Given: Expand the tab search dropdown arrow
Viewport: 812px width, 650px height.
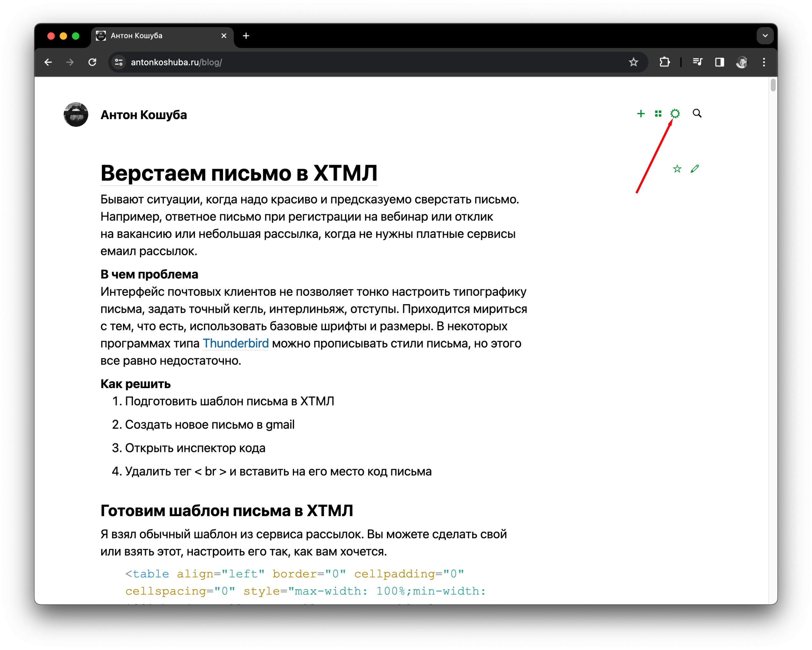Looking at the screenshot, I should pos(765,36).
